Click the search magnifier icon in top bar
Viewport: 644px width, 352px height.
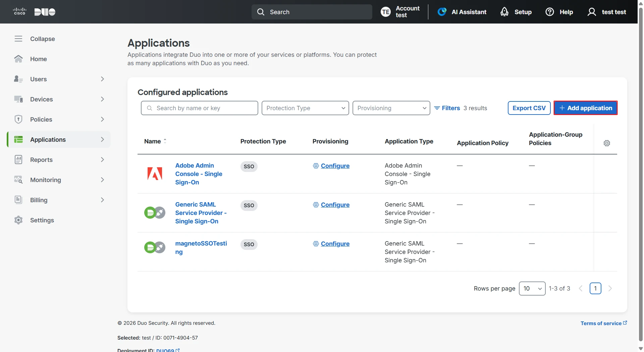[261, 12]
